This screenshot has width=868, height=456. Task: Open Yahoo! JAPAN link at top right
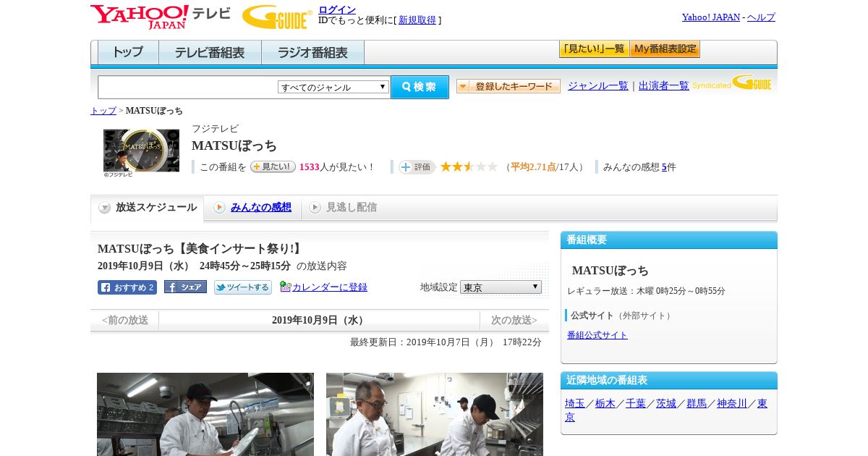[711, 17]
